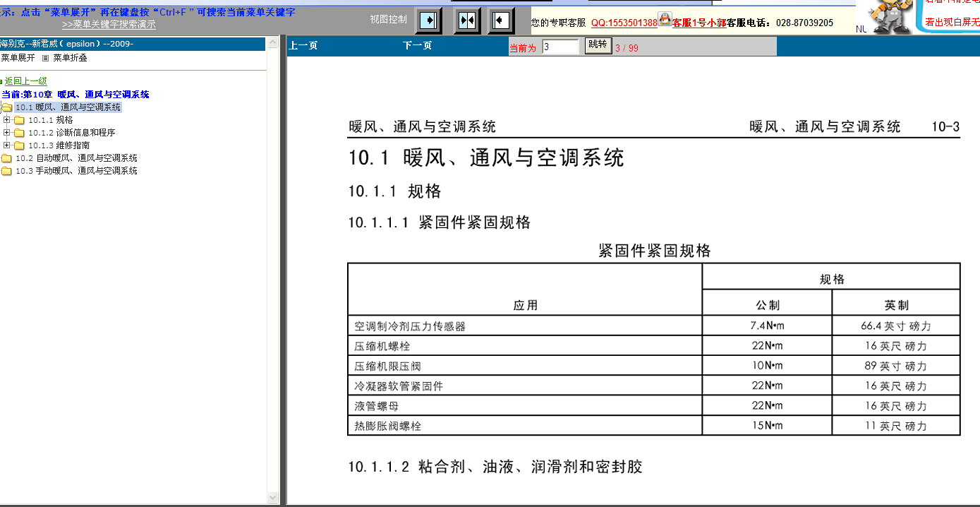Go to next page via 下一页
The height and width of the screenshot is (507, 980).
pyautogui.click(x=417, y=46)
